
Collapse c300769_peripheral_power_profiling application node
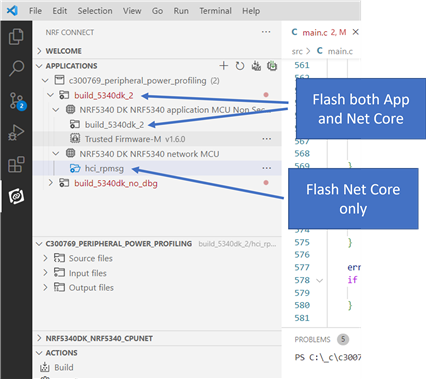[45, 80]
